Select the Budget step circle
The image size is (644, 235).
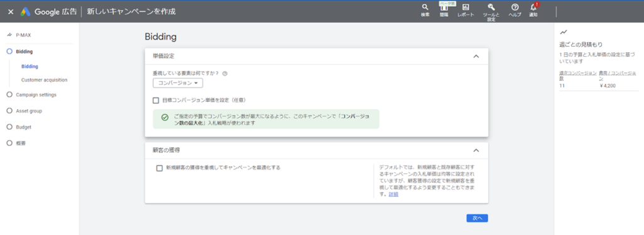click(10, 127)
